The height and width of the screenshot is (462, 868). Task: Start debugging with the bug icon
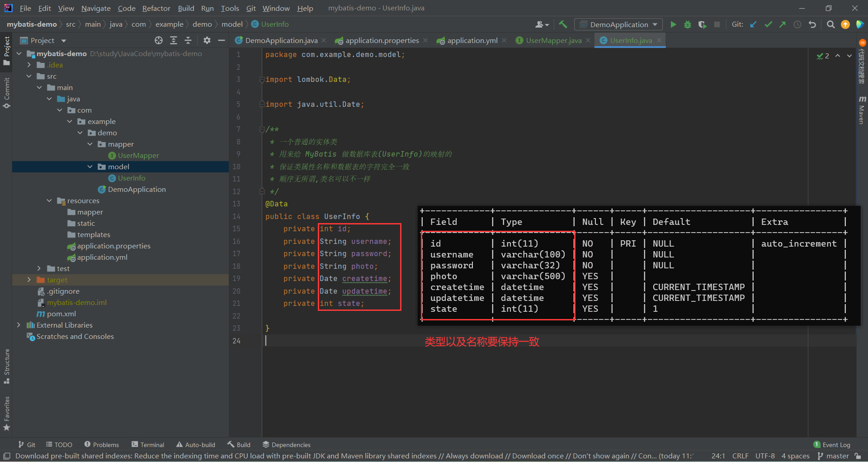coord(688,24)
